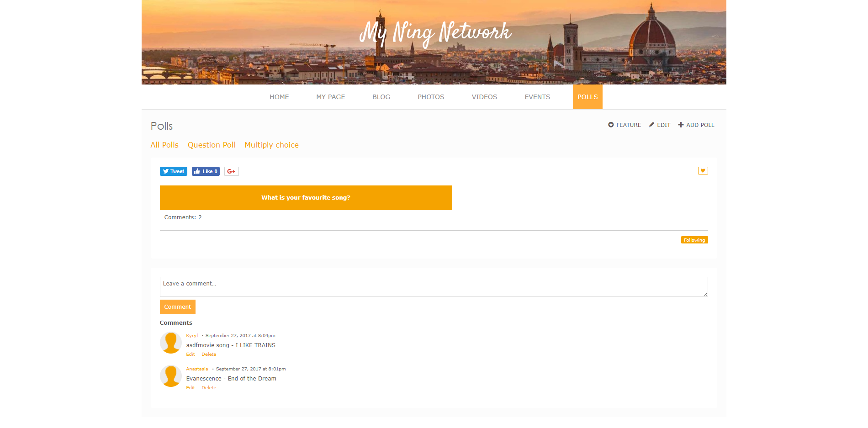Select the POLLS menu tab
868x428 pixels.
tap(587, 97)
